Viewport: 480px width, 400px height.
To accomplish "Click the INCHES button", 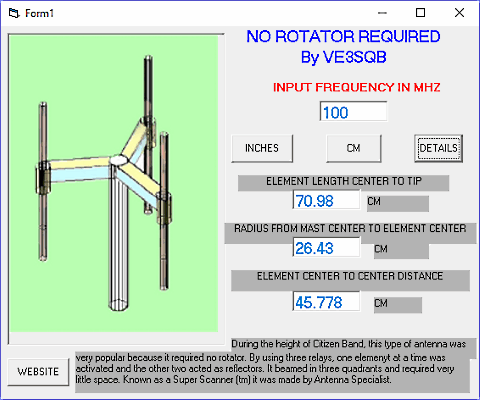I will click(262, 148).
